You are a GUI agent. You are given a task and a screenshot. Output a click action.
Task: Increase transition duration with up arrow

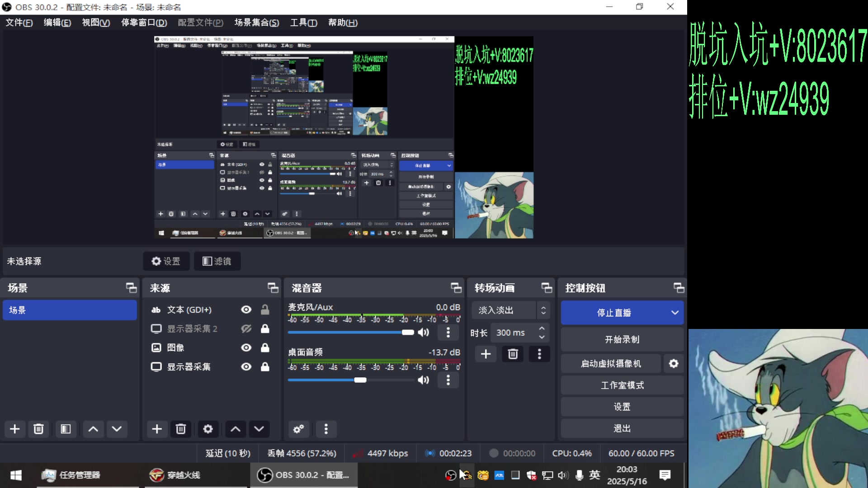coord(542,328)
